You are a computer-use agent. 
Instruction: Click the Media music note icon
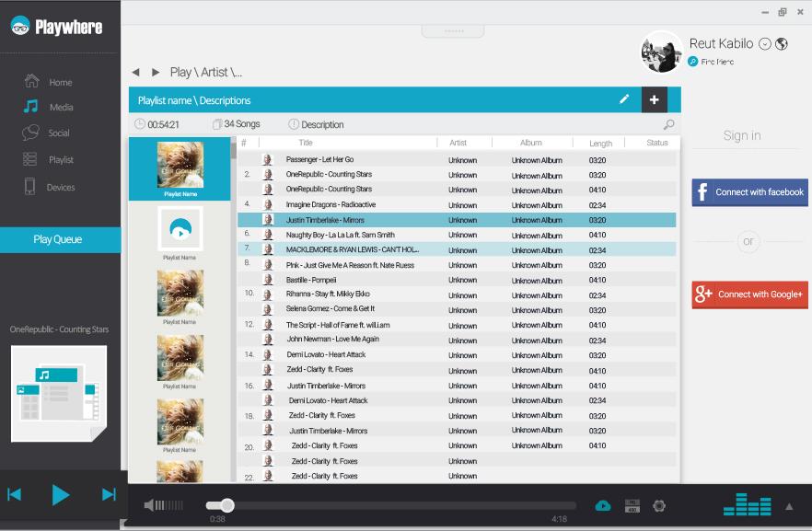coord(30,106)
